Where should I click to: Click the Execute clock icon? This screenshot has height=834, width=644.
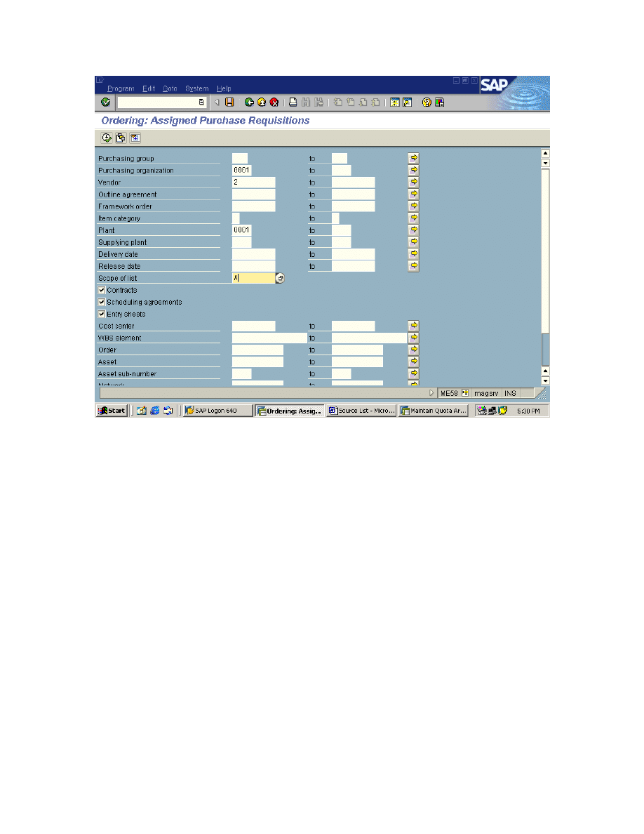coord(107,138)
